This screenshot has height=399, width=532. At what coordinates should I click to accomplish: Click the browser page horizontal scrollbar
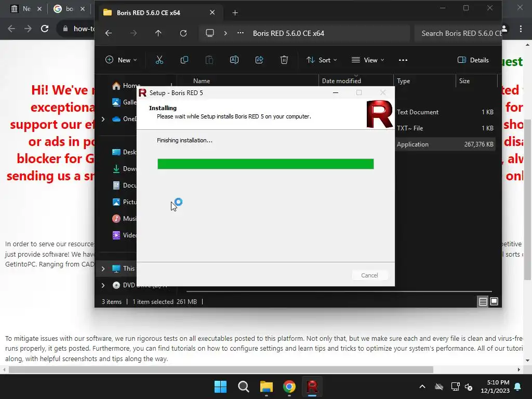click(221, 369)
